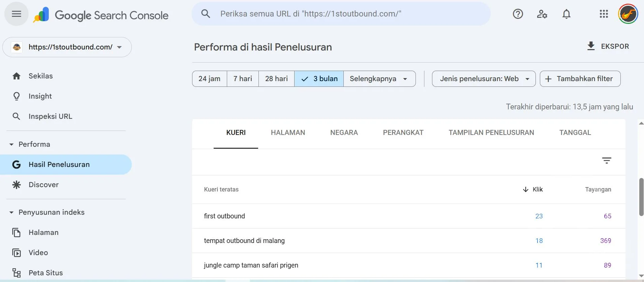Image resolution: width=644 pixels, height=282 pixels.
Task: Click the vertical scrollbar thumb
Action: point(641,197)
